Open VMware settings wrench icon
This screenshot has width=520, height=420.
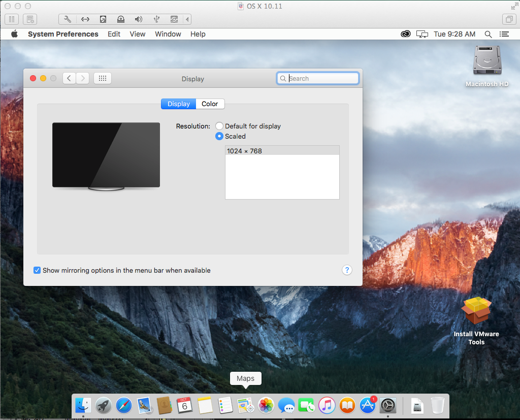[x=68, y=19]
